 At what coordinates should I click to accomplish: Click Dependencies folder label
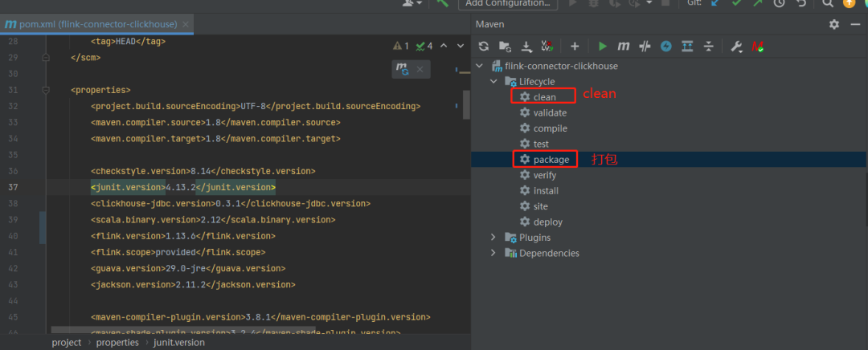(549, 253)
